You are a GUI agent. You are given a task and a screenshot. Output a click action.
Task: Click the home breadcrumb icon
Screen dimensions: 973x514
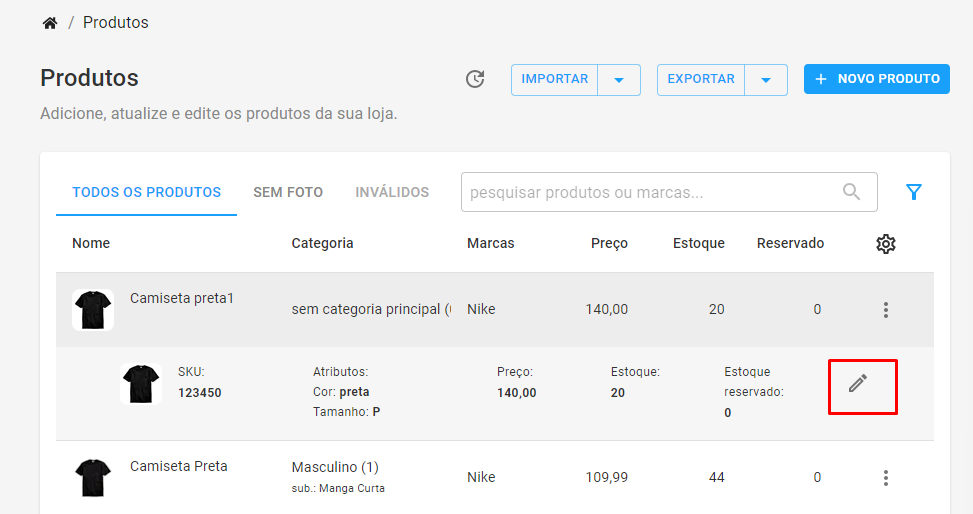tap(50, 23)
